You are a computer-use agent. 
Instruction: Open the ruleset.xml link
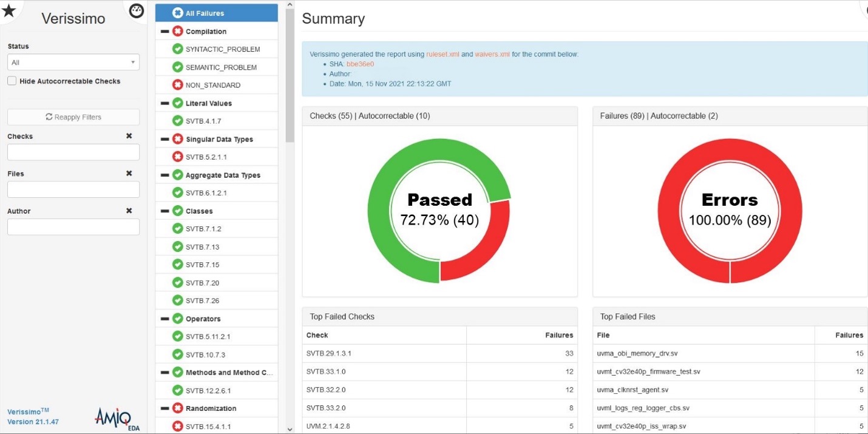[x=442, y=54]
